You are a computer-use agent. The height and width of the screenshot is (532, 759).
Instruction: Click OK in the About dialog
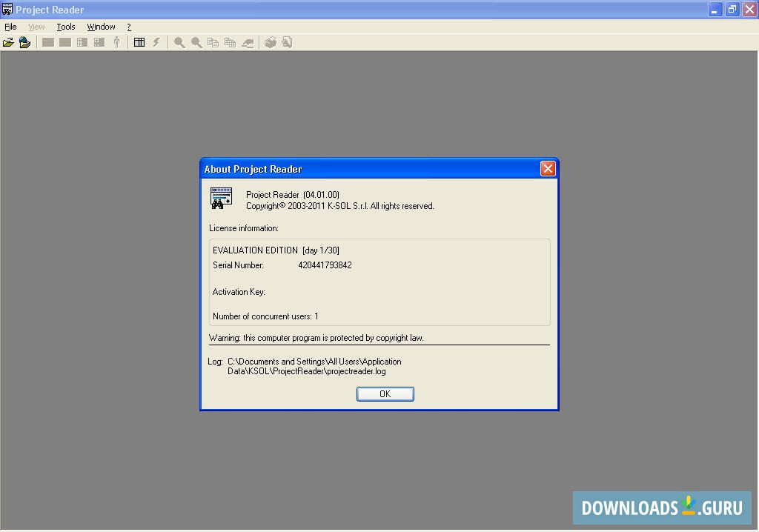tap(385, 394)
